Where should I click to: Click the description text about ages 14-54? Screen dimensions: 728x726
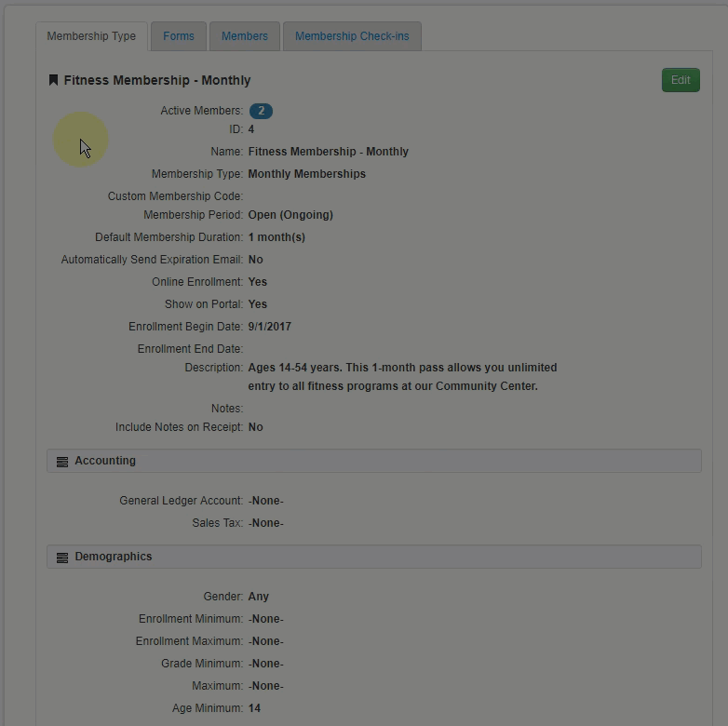pos(402,377)
